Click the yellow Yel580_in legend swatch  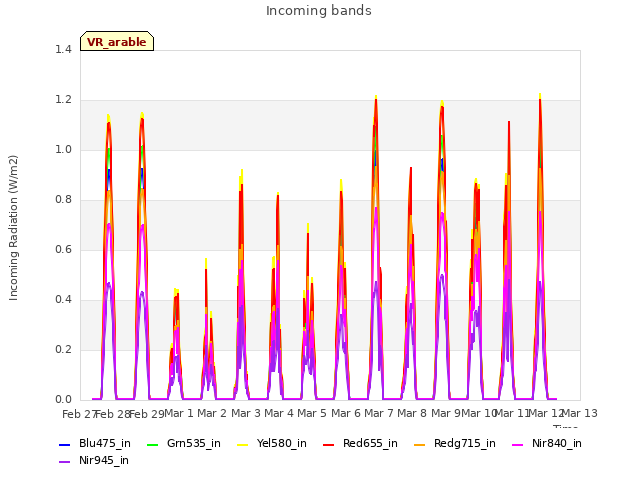pyautogui.click(x=242, y=444)
